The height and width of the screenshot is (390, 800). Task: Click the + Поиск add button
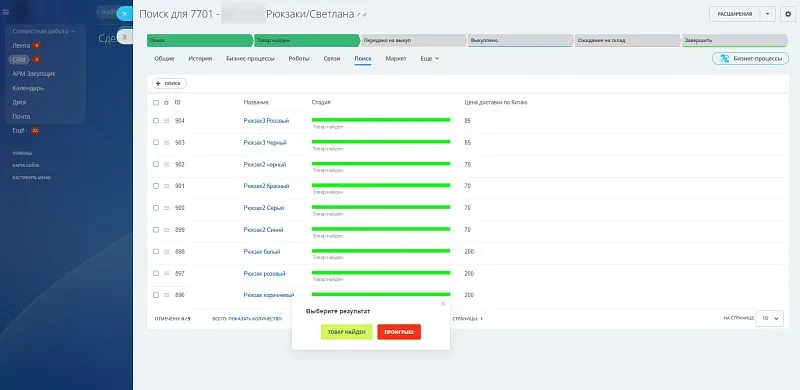point(169,83)
